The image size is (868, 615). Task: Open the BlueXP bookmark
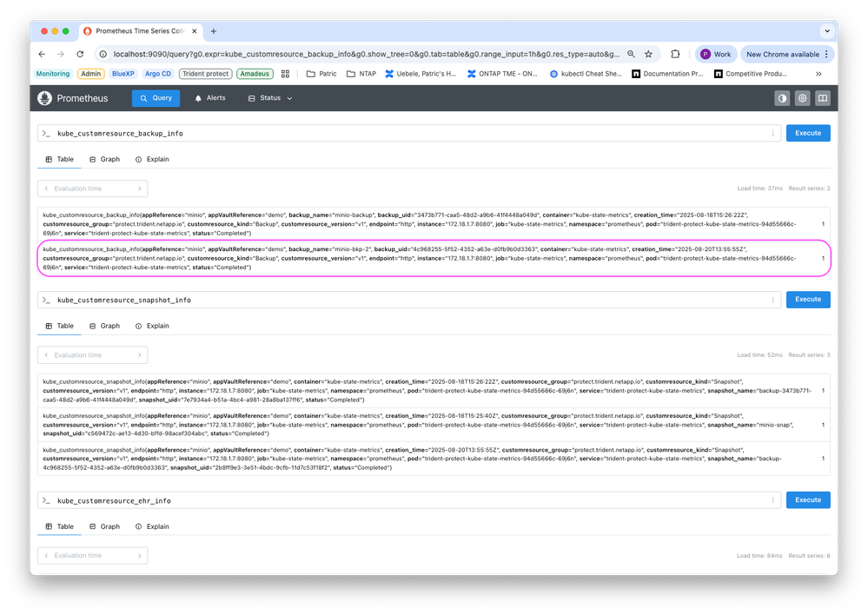coord(123,74)
